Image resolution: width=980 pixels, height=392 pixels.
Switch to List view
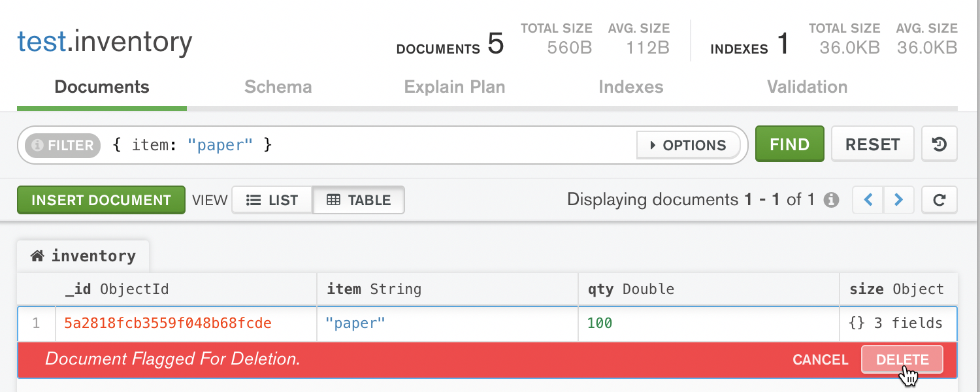[x=272, y=200]
